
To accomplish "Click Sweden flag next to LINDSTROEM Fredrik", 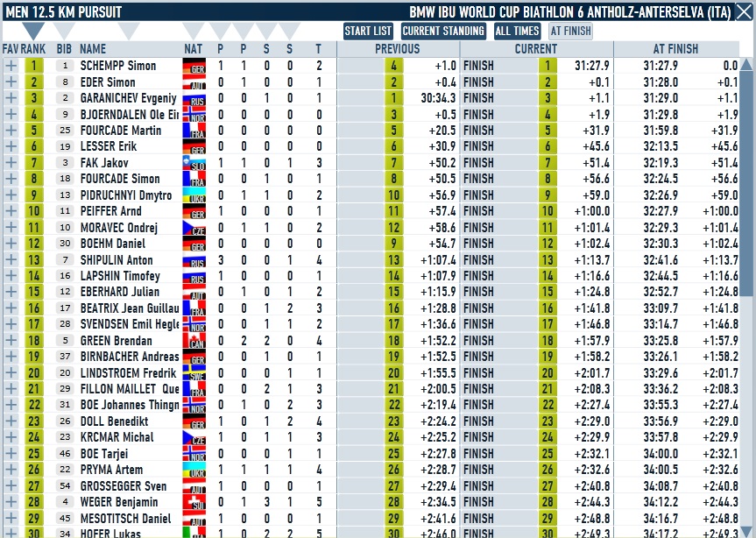I will [x=194, y=372].
